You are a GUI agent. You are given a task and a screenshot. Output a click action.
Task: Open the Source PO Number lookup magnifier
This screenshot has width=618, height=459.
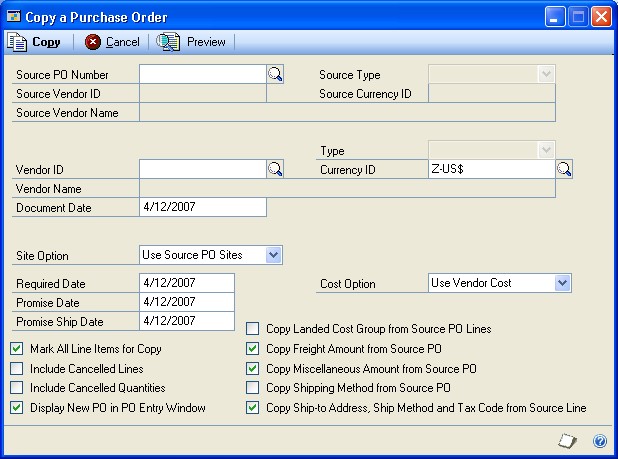[x=275, y=74]
